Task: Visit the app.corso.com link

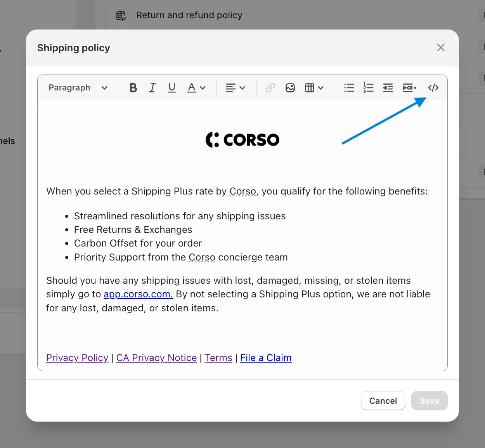Action: (x=138, y=294)
